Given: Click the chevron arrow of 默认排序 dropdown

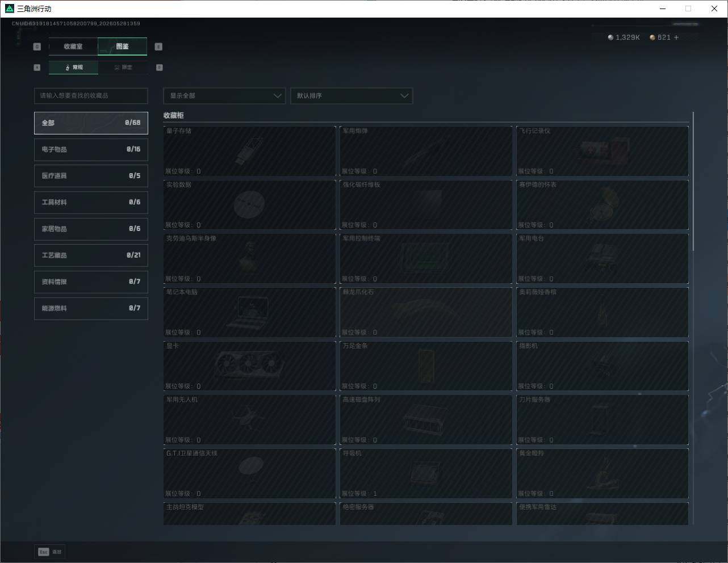Looking at the screenshot, I should (x=404, y=96).
